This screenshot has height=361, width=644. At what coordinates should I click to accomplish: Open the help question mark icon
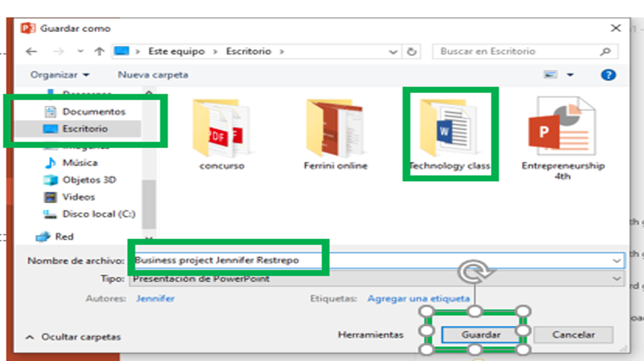coord(608,75)
